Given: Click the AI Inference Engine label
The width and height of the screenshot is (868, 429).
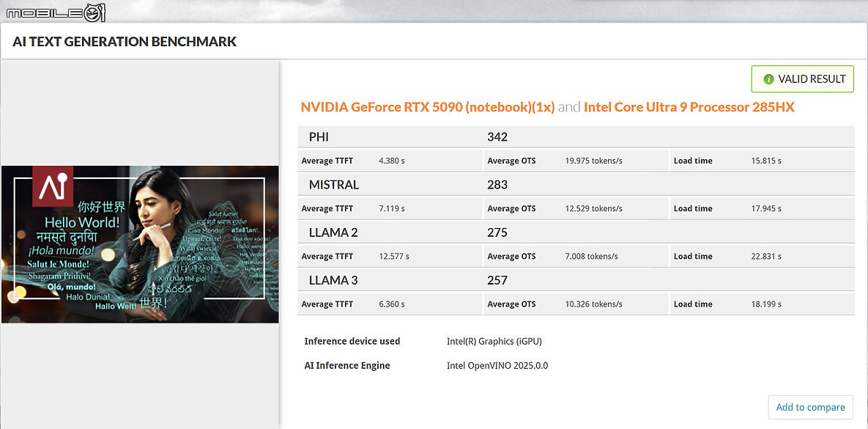Looking at the screenshot, I should coord(347,366).
